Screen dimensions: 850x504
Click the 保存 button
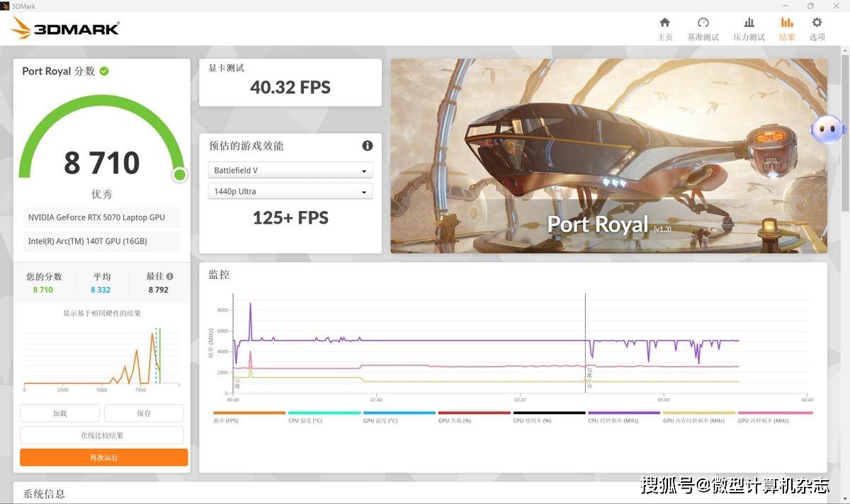pos(144,413)
